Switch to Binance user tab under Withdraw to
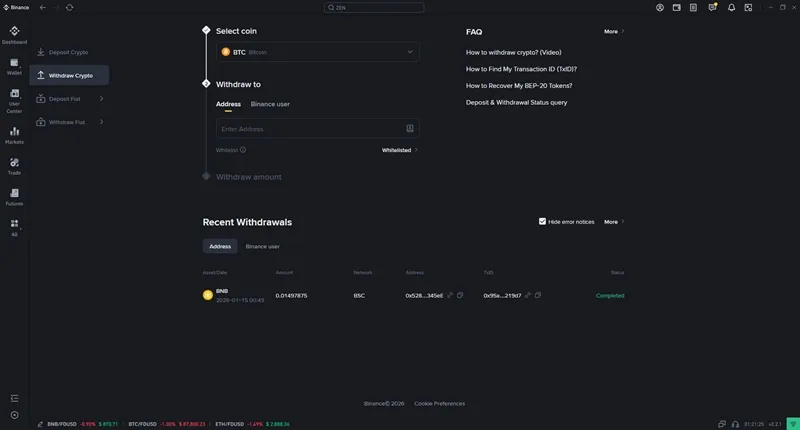The image size is (800, 430). 270,104
